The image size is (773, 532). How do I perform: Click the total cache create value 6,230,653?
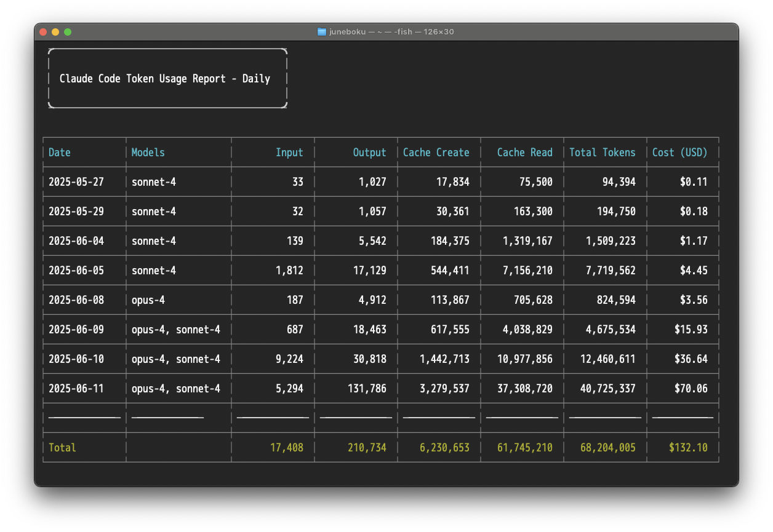444,448
